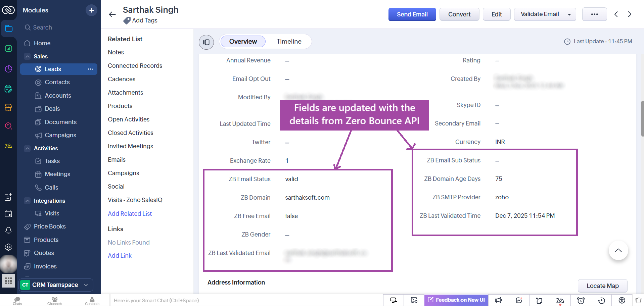Collapse the Activities section chevron
644x306 pixels.
point(28,148)
